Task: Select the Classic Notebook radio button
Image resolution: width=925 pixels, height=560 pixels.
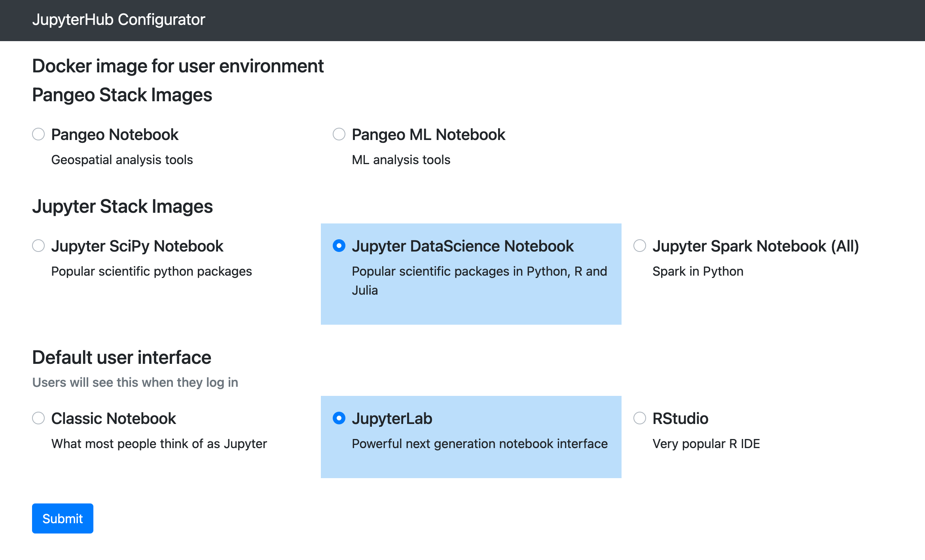Action: pyautogui.click(x=38, y=418)
